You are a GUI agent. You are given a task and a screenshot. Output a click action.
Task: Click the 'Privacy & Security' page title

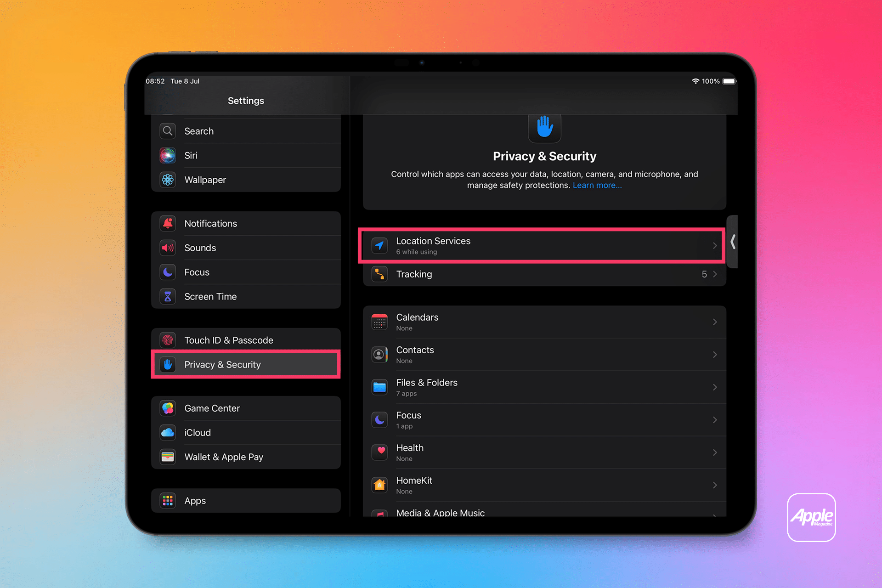544,156
